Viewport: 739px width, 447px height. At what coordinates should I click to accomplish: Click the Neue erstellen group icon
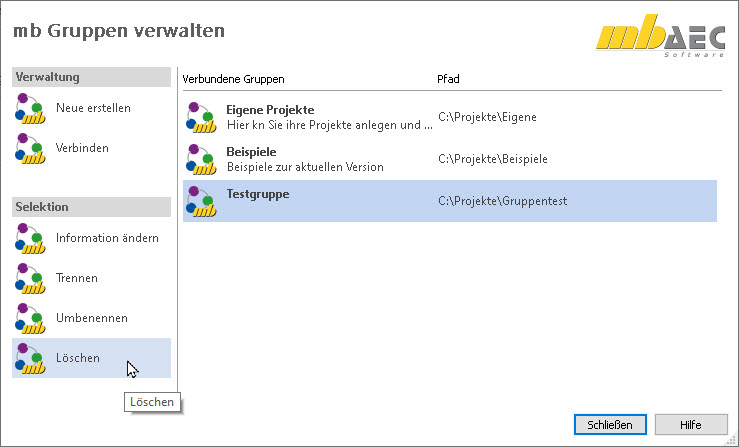point(31,108)
